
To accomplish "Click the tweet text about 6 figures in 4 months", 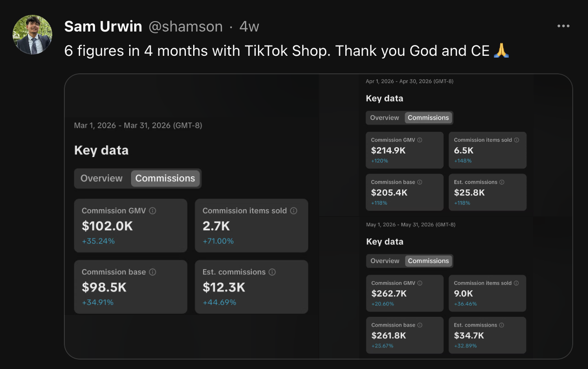I will [286, 51].
